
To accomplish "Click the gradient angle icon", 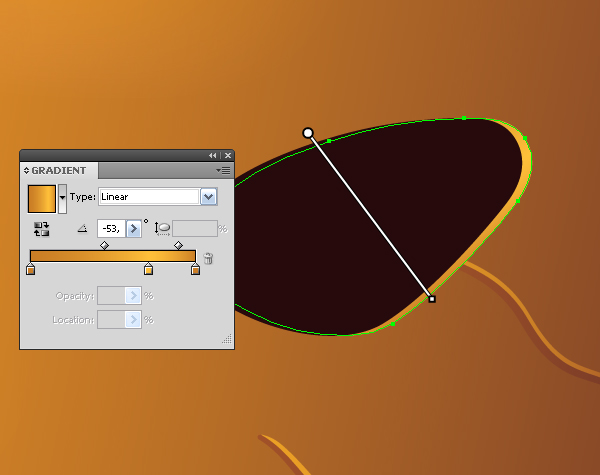I will 82,229.
